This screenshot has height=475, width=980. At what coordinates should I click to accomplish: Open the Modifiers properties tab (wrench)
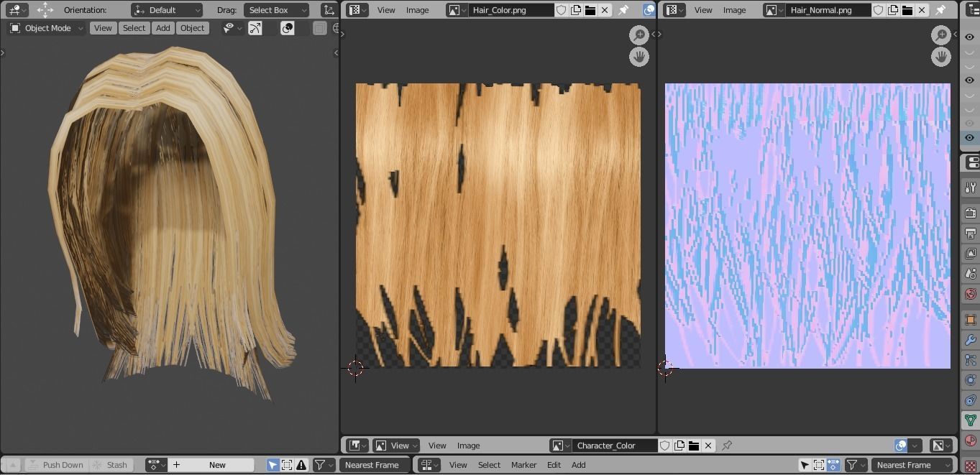pos(971,340)
